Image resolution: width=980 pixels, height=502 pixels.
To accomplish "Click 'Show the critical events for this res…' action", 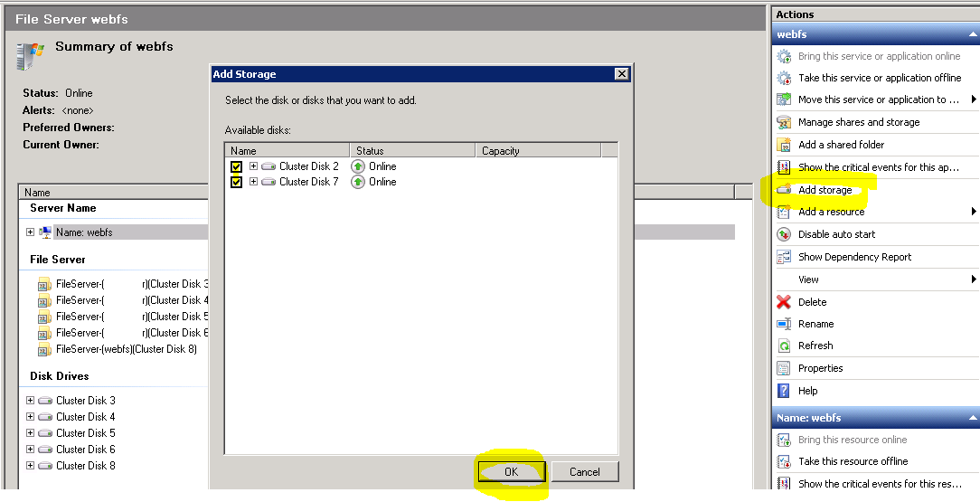I will click(880, 484).
